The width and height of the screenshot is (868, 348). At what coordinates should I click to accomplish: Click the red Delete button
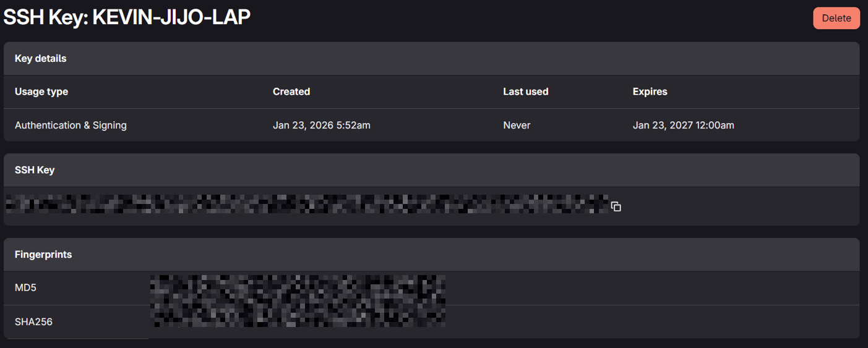tap(836, 18)
